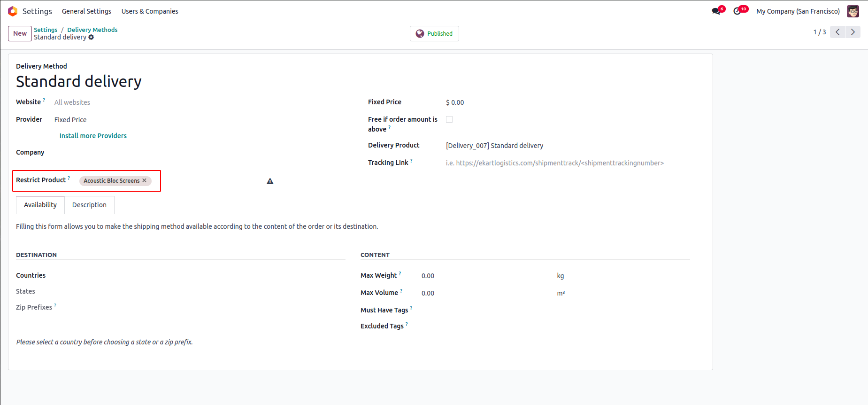
Task: Click the user avatar in top bar
Action: click(853, 11)
